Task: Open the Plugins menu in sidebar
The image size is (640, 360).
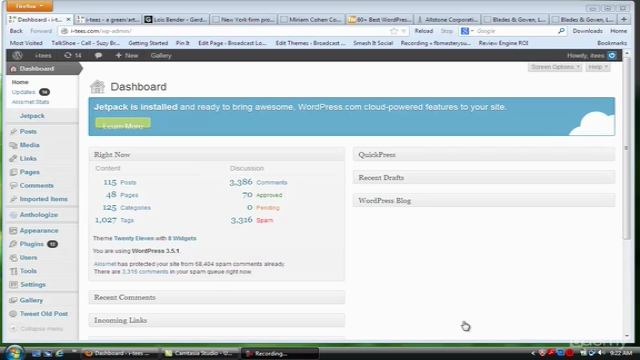Action: (31, 244)
